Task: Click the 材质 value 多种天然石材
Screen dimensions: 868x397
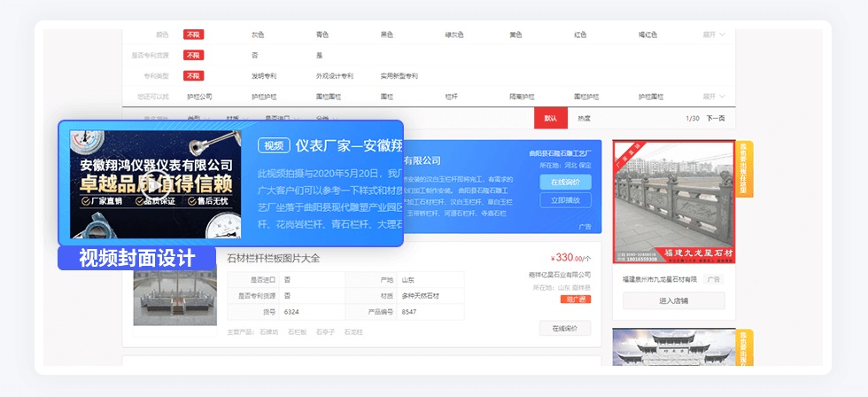Action: pos(420,296)
